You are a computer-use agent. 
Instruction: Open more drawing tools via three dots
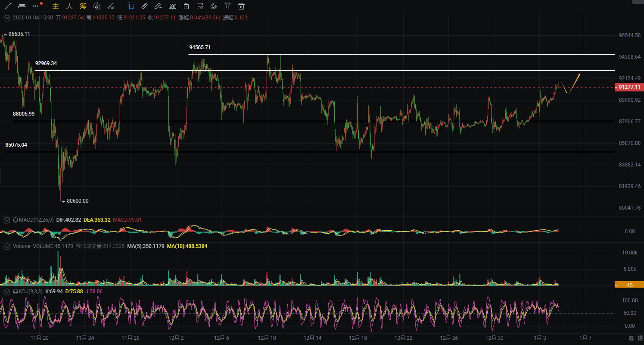point(36,6)
